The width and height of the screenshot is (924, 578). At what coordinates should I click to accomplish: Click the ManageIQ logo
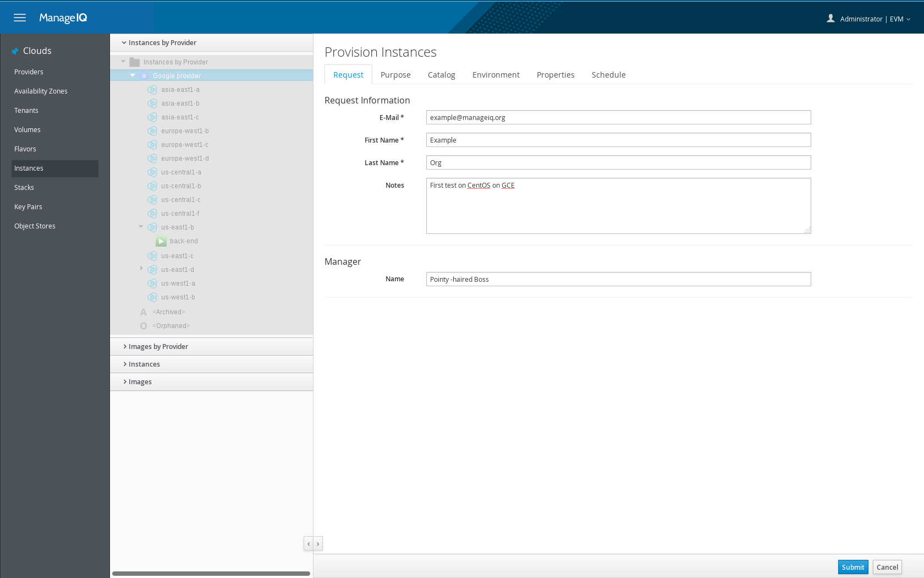point(63,18)
